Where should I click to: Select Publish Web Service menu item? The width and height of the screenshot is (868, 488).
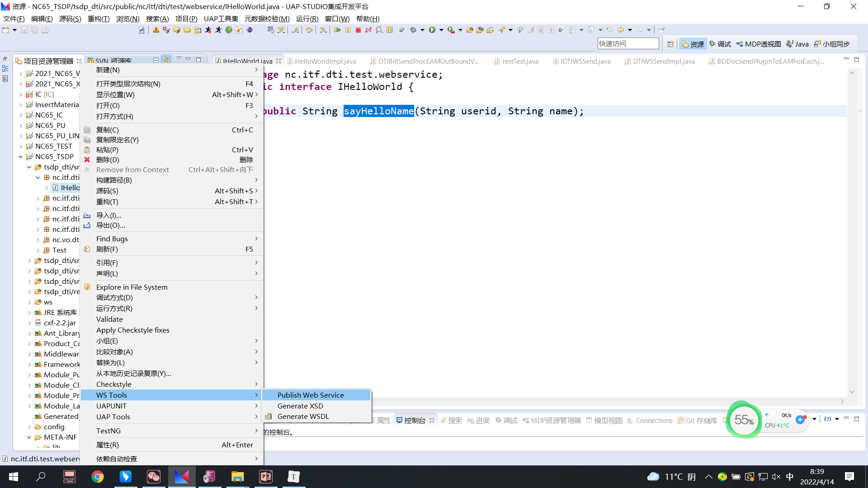(x=311, y=395)
